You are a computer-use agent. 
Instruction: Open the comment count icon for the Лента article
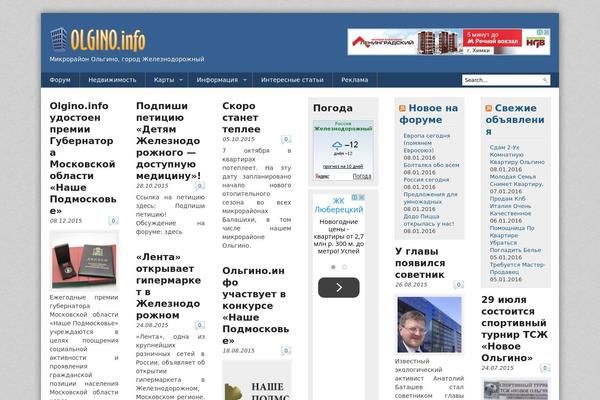[199, 325]
